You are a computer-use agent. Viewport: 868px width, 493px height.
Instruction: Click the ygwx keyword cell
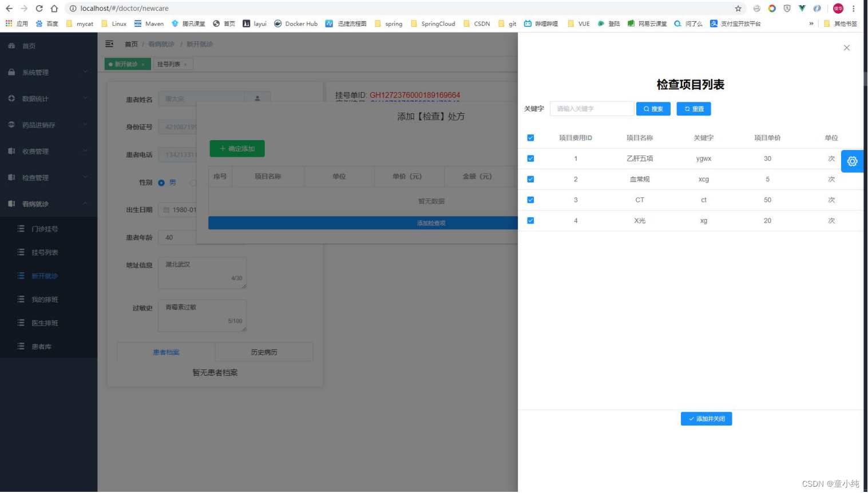704,158
